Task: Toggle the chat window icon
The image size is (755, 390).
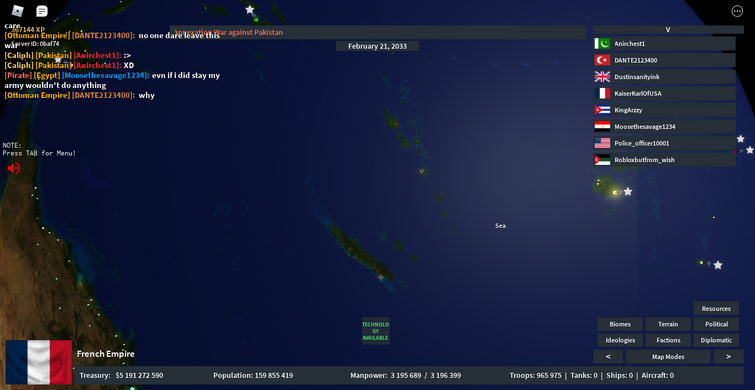Action: pyautogui.click(x=42, y=11)
